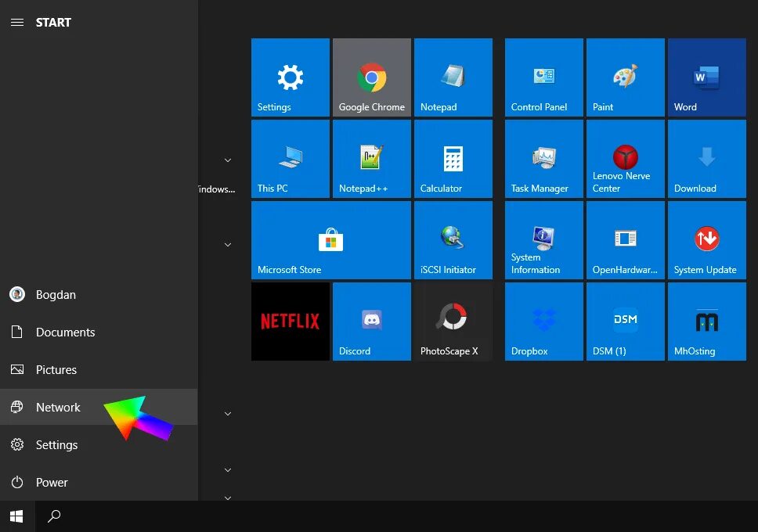Image resolution: width=758 pixels, height=532 pixels.
Task: Open the Notepad tile
Action: 453,77
